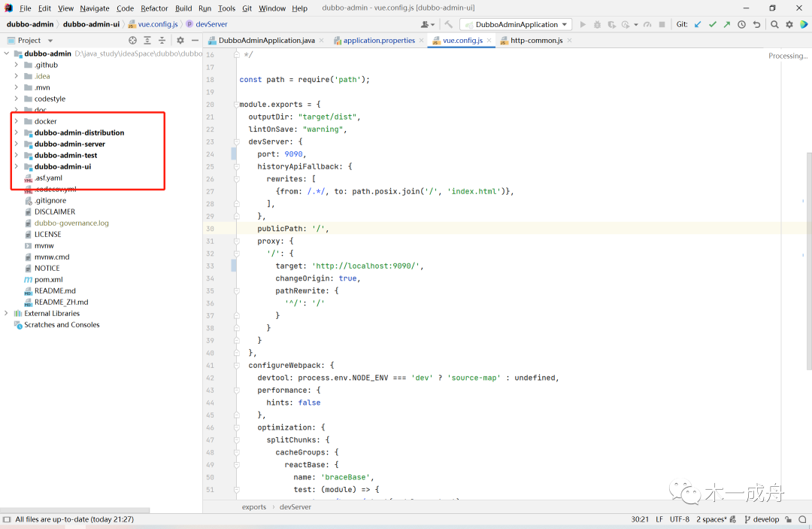This screenshot has height=529, width=812.
Task: Select Scratches and Consoles node
Action: [62, 325]
